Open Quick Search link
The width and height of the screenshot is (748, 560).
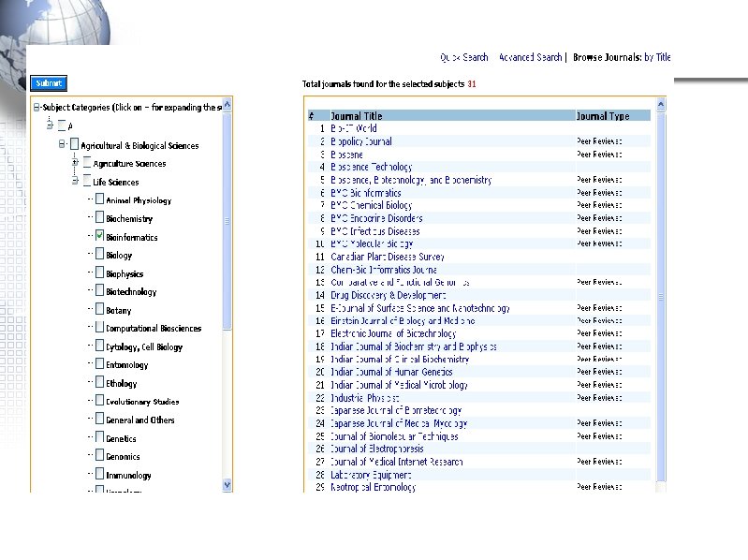click(463, 57)
